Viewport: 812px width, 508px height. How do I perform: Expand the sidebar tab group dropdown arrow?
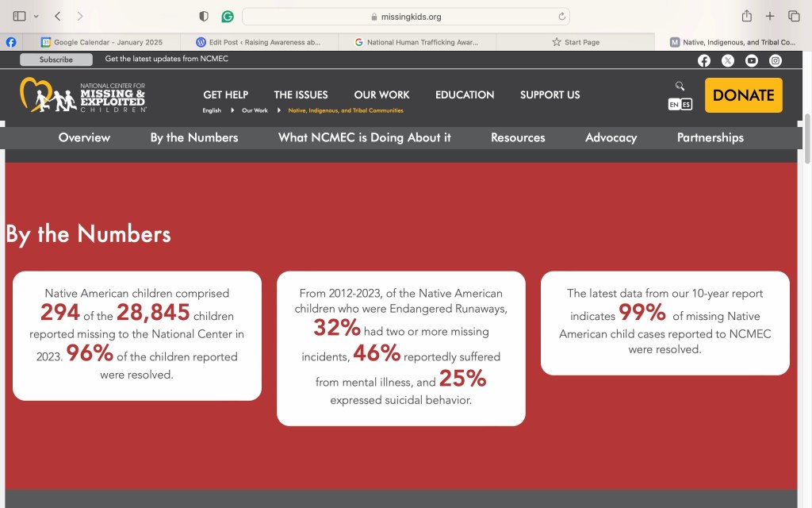click(x=36, y=16)
